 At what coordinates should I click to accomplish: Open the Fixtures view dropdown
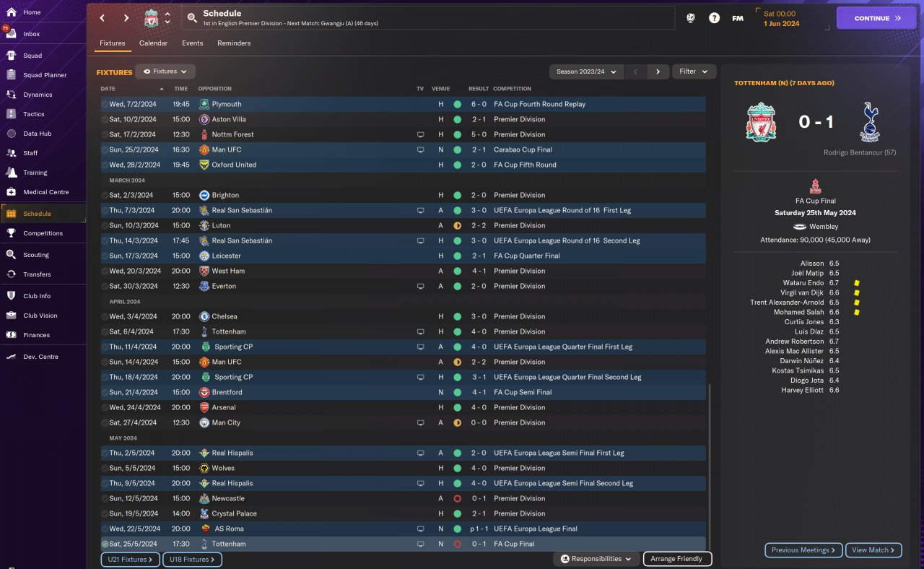[x=165, y=71]
